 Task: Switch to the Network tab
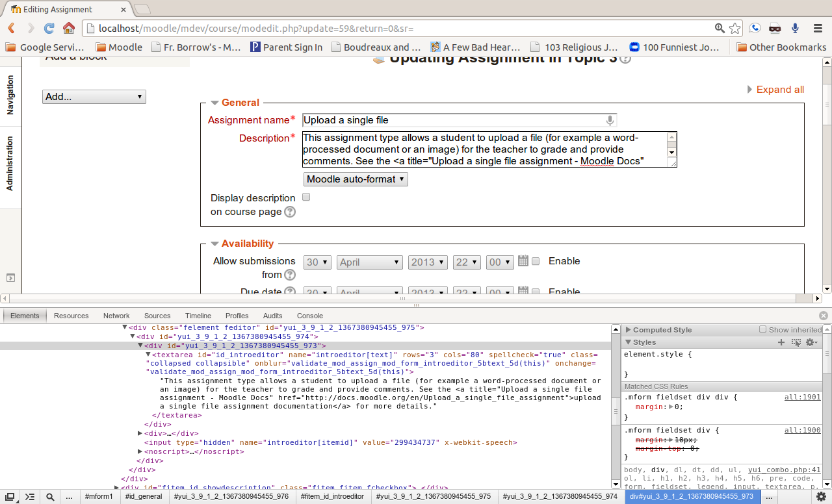(116, 316)
